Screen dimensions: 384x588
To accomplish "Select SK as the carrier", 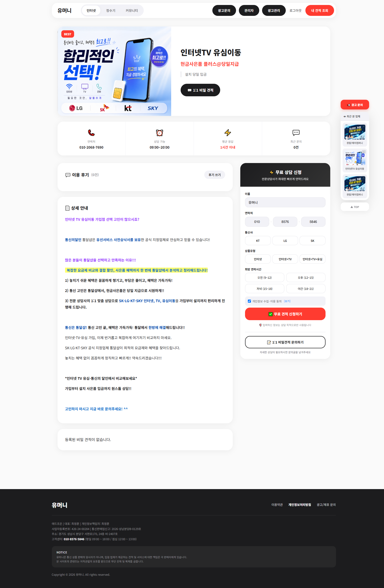I will 313,241.
